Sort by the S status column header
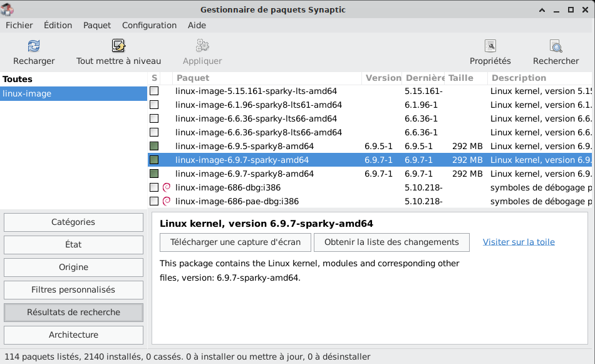Image resolution: width=595 pixels, height=364 pixels. pos(154,78)
